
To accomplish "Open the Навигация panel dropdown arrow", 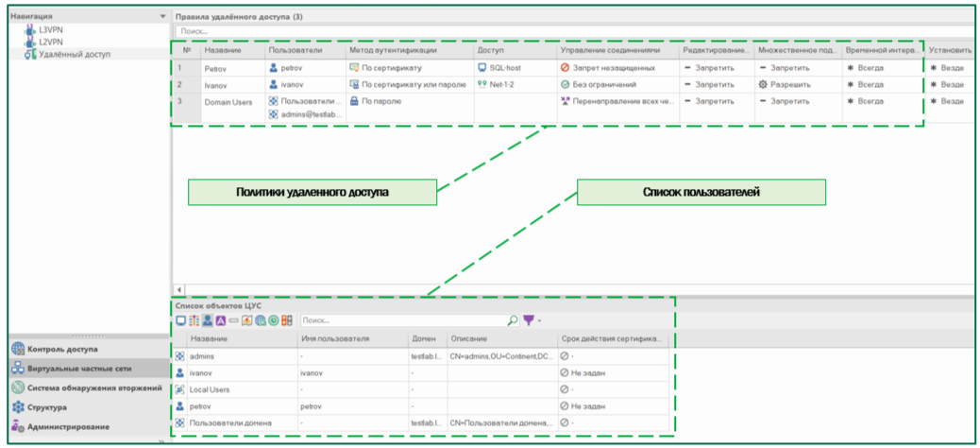I will coord(163,16).
